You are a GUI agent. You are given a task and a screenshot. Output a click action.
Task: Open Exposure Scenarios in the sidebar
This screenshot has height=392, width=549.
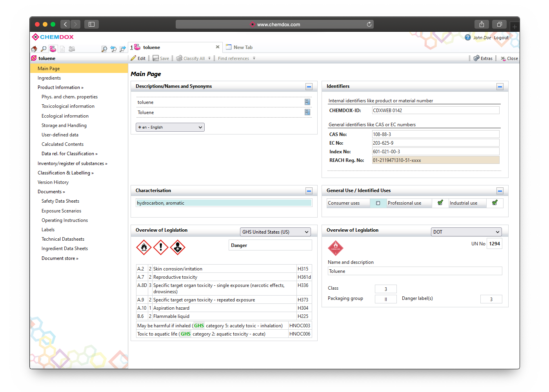coord(62,211)
